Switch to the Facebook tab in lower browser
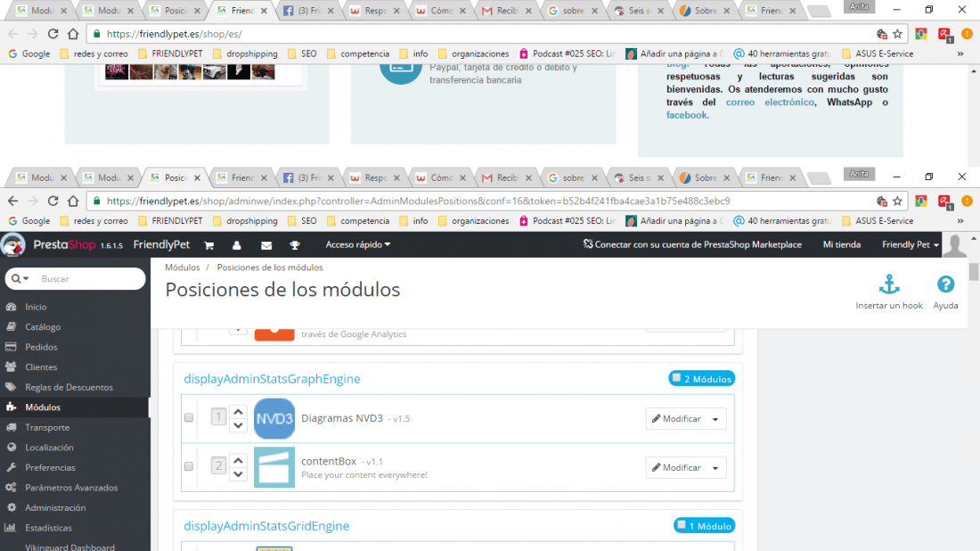The height and width of the screenshot is (551, 980). (x=308, y=177)
